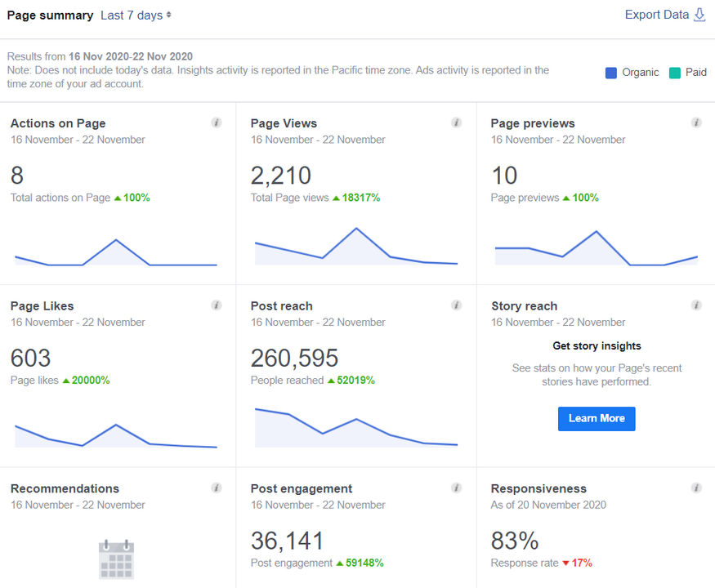Viewport: 715px width, 588px height.
Task: Open the Last 7 days date range dropdown
Action: click(x=136, y=15)
